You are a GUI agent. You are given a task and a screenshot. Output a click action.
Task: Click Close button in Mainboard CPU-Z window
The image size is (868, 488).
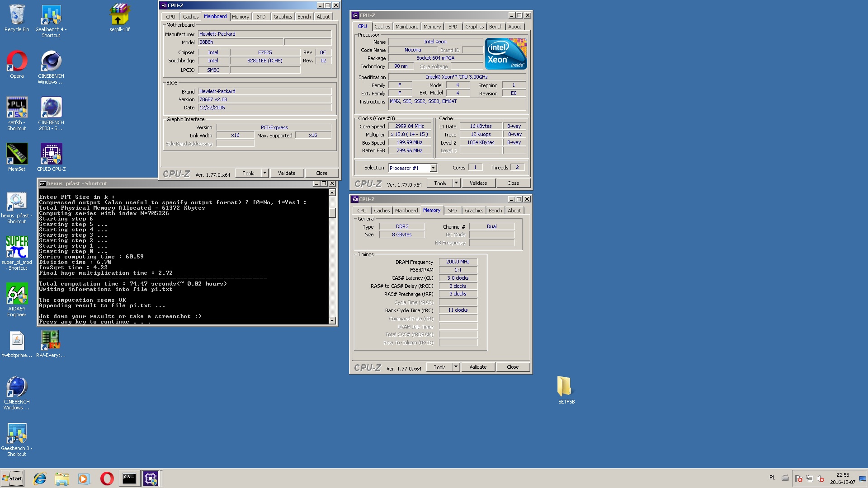pyautogui.click(x=321, y=173)
